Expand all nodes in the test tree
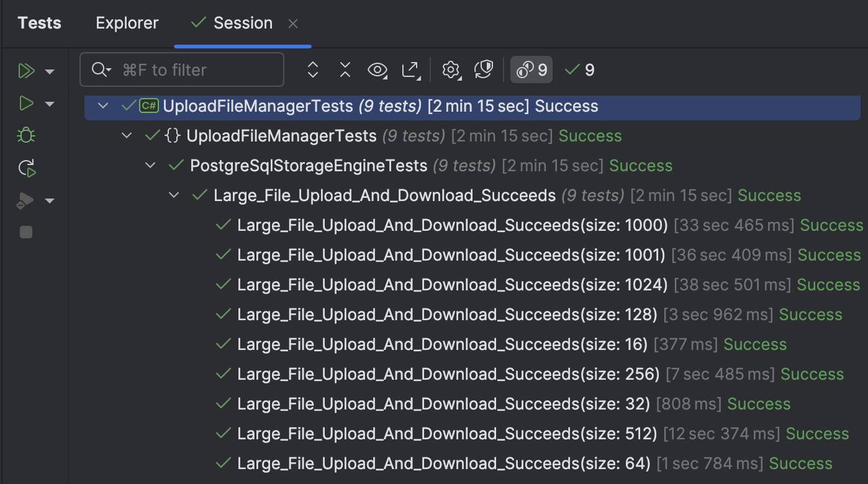 (312, 69)
